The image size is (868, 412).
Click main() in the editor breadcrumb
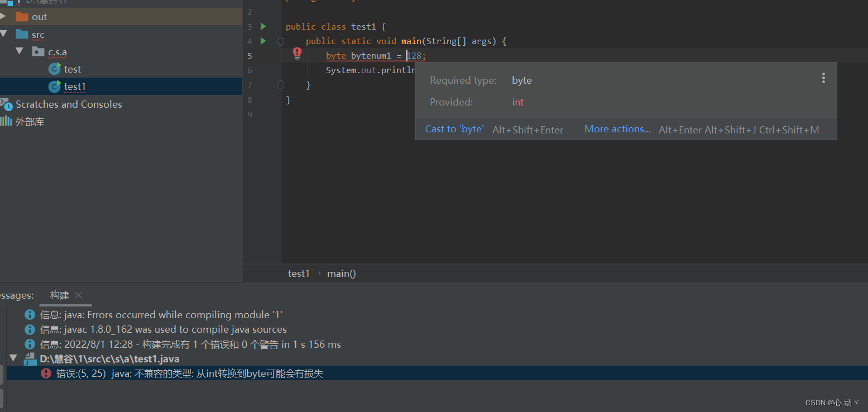click(342, 274)
